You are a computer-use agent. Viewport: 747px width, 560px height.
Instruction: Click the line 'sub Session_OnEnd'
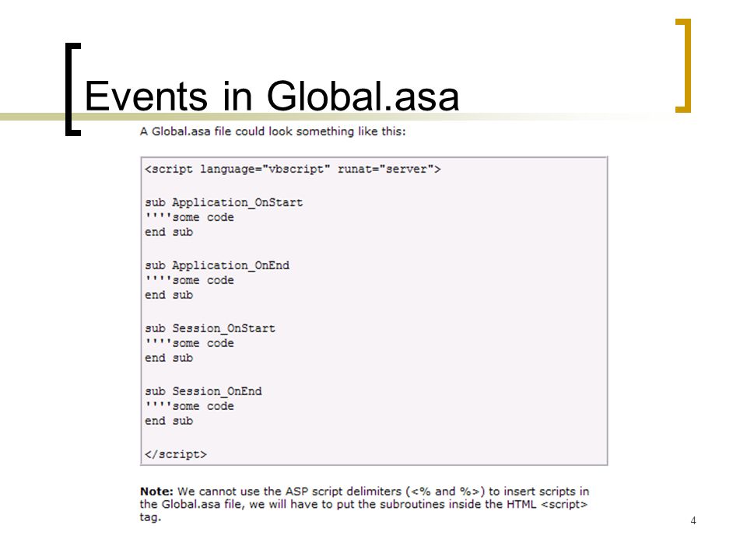coord(203,391)
